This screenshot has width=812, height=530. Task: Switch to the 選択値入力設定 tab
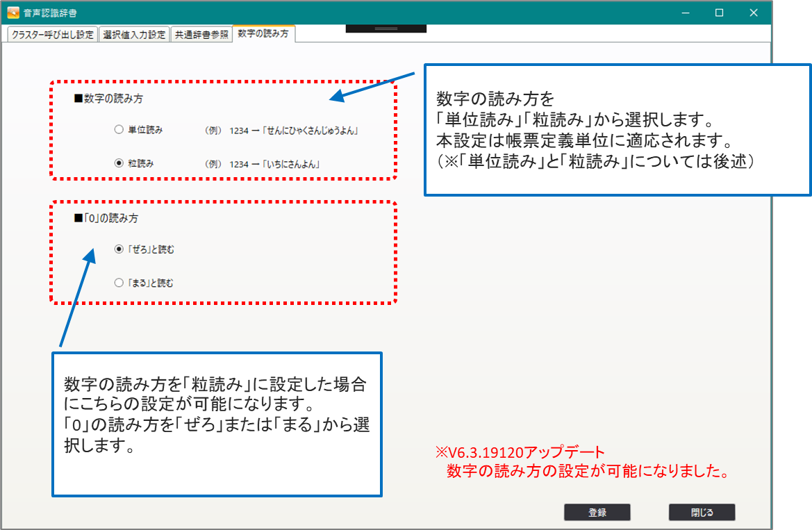coord(134,35)
